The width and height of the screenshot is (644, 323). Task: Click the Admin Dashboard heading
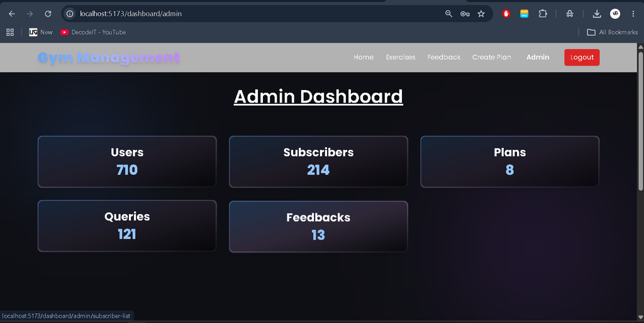pyautogui.click(x=318, y=96)
